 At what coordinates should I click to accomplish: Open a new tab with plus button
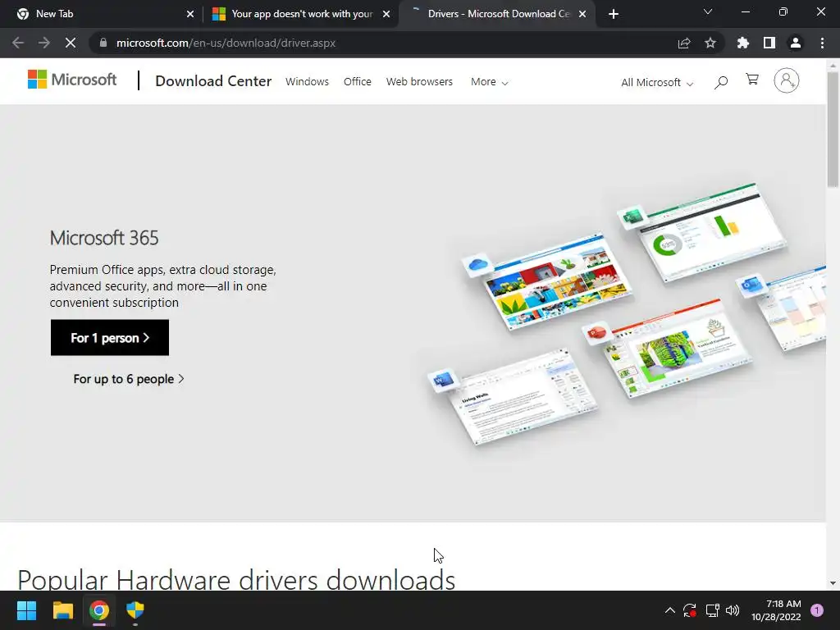click(614, 14)
